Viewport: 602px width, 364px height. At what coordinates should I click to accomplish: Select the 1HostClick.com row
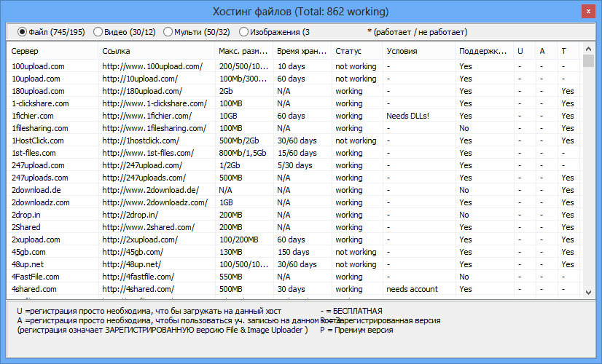point(294,141)
